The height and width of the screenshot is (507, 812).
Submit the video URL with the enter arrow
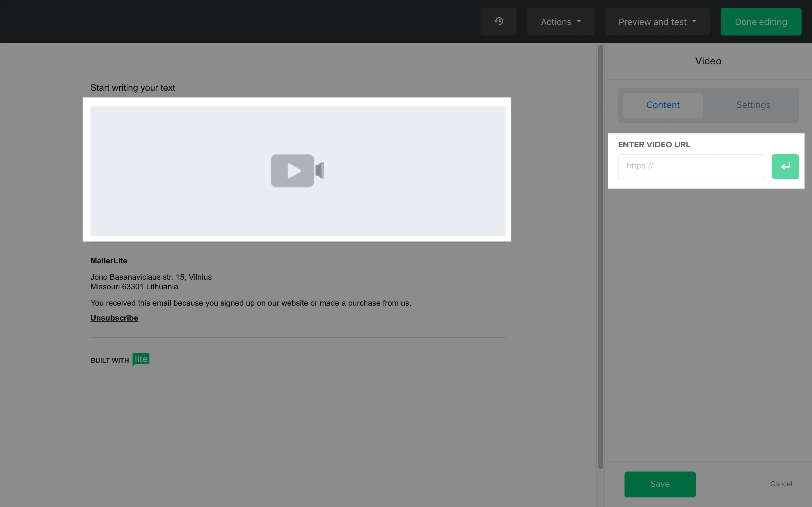(x=785, y=166)
